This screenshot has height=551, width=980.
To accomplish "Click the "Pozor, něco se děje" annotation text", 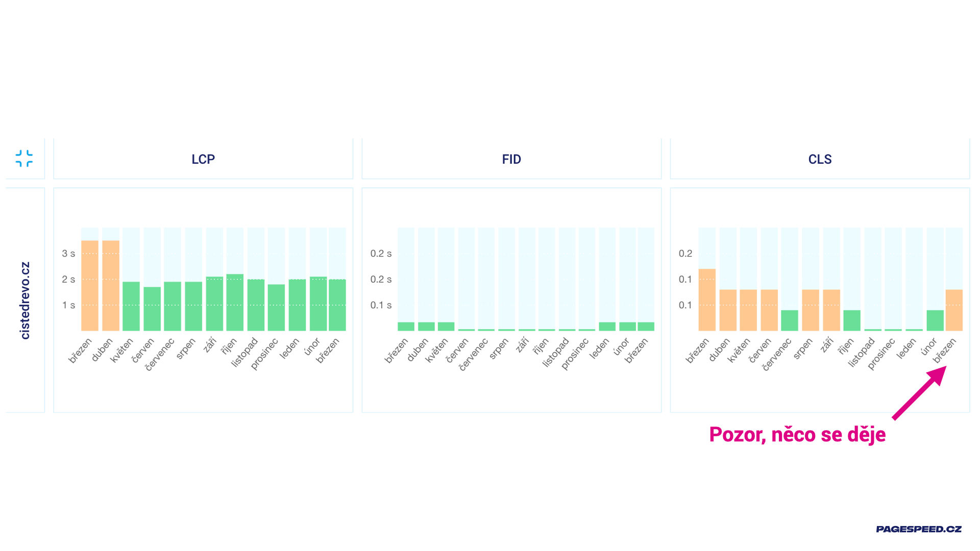I will pos(797,435).
